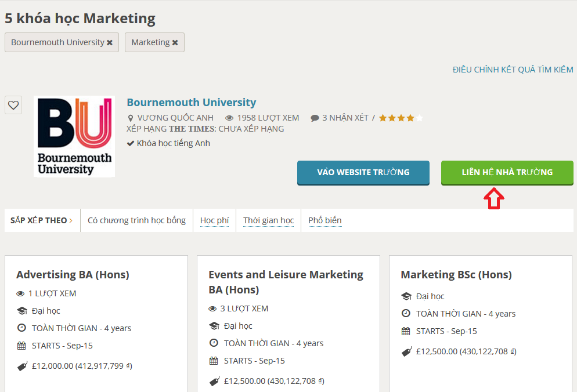Screen dimensions: 577x392
Task: Click the SẮP XẾP THEO arrow
Action: pyautogui.click(x=71, y=220)
